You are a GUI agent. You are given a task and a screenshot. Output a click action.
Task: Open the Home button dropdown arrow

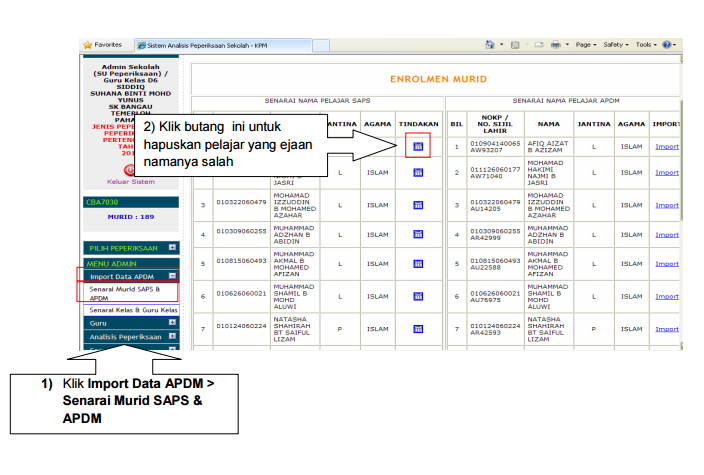[502, 44]
